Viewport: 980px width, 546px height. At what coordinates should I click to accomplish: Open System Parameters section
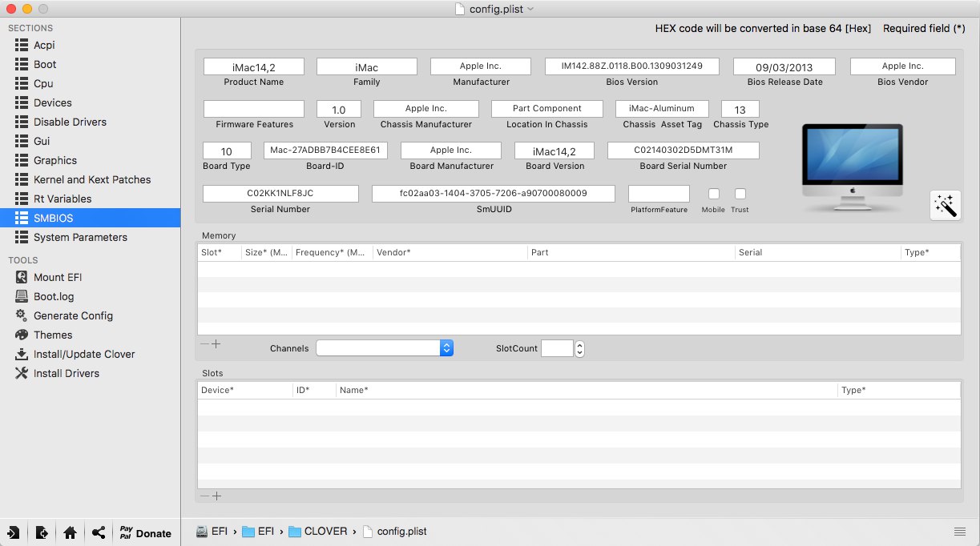coord(90,237)
